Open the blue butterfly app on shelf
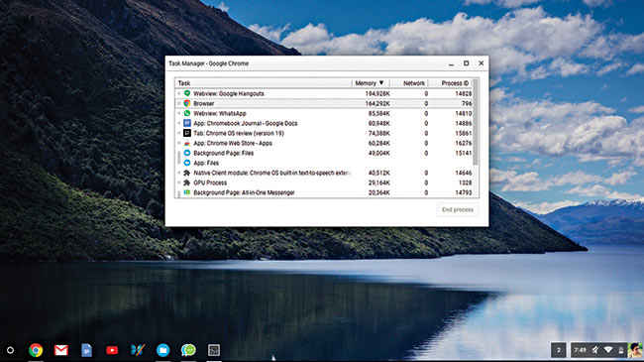 coord(138,350)
